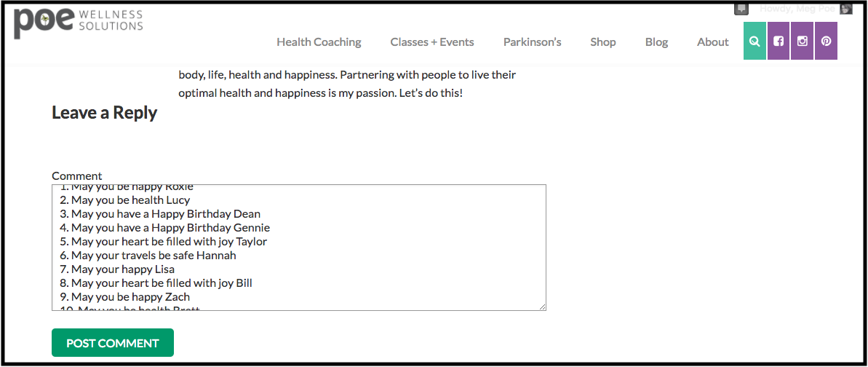Click Meg Poe's avatar thumbnail
The image size is (868, 367).
846,9
